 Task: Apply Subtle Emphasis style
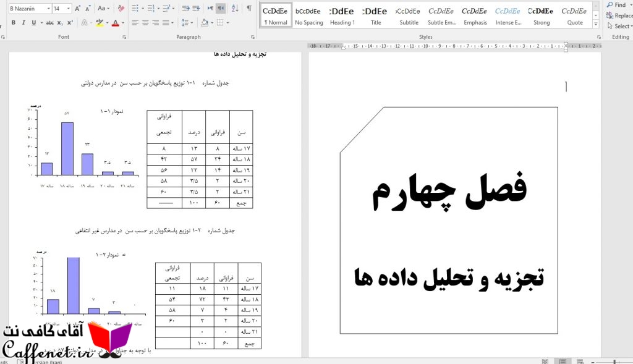(441, 15)
